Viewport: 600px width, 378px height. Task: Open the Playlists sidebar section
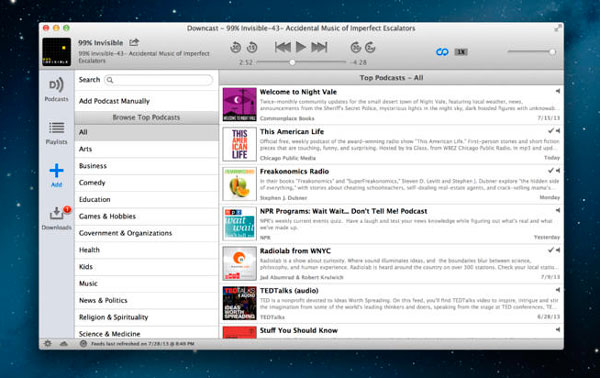pyautogui.click(x=56, y=133)
